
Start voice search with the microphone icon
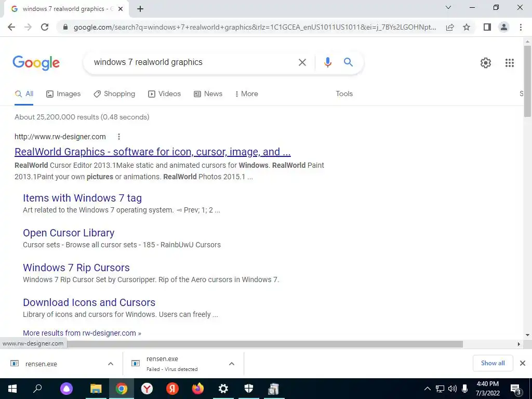click(327, 62)
